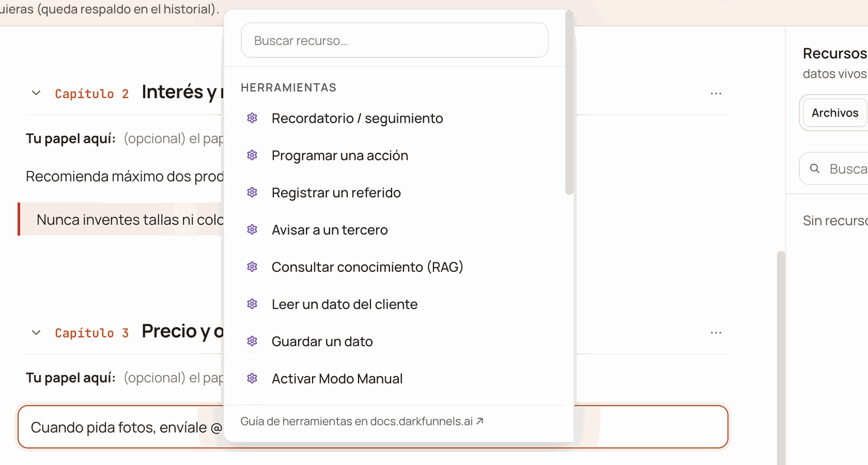Switch to the Archivos tab
The height and width of the screenshot is (465, 868).
(835, 113)
